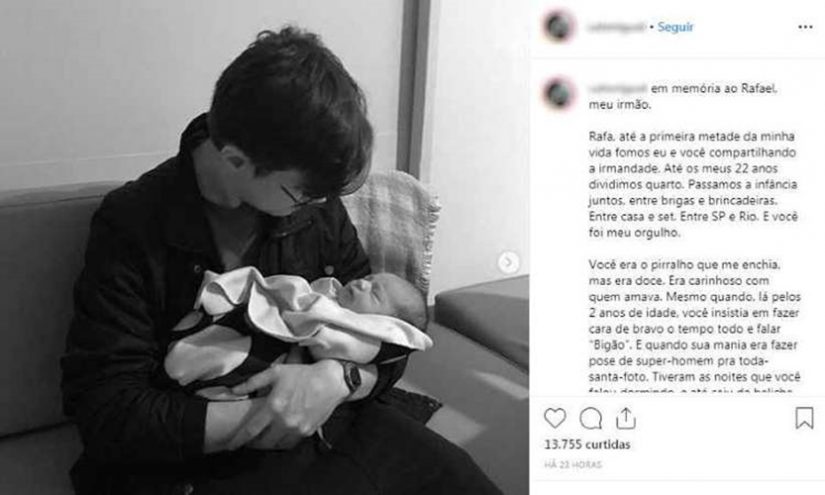The height and width of the screenshot is (495, 825).
Task: Select the paragraph starting "Você era o pirralho"
Action: click(x=695, y=327)
